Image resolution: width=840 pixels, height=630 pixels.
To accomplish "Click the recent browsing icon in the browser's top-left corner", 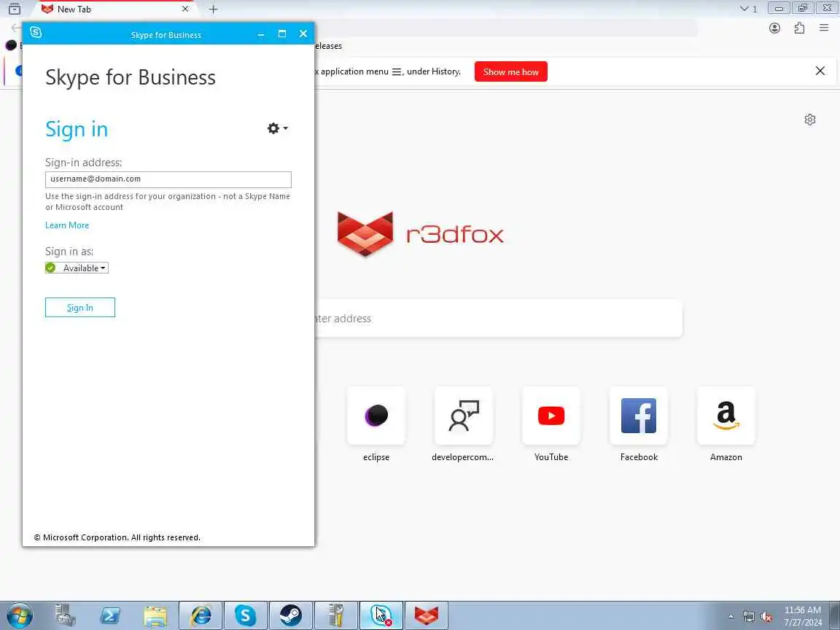I will point(15,9).
